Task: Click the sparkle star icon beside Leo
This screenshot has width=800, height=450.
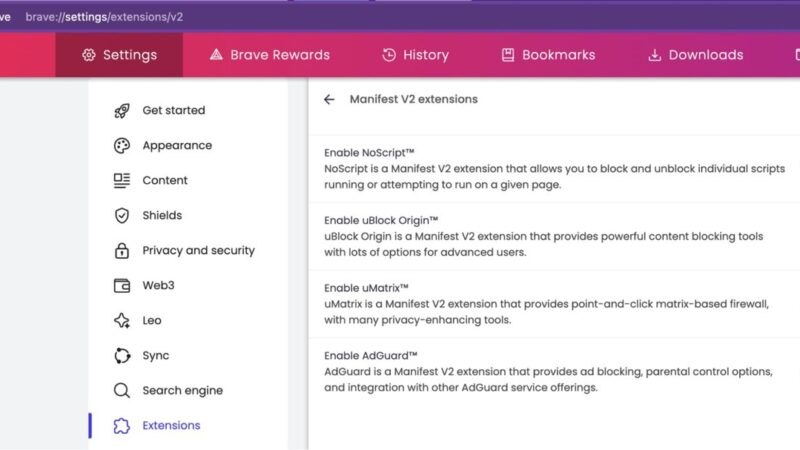Action: [x=122, y=320]
